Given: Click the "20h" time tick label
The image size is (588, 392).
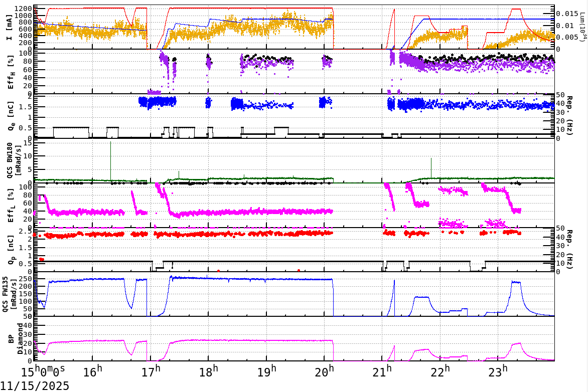Looking at the screenshot, I should 324,371.
